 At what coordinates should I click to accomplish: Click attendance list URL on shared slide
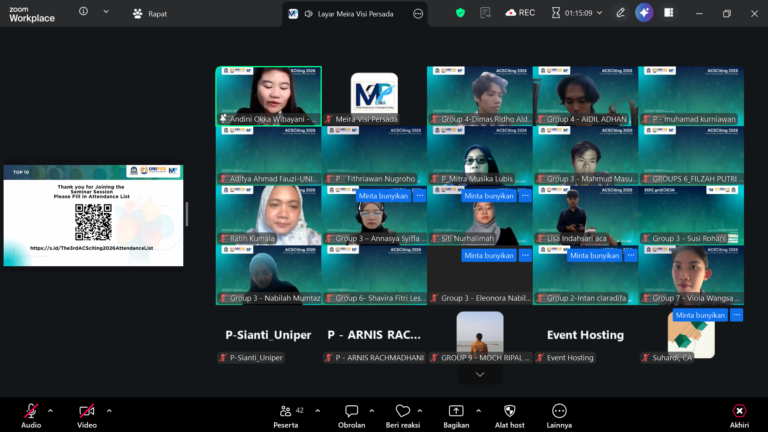(x=92, y=248)
